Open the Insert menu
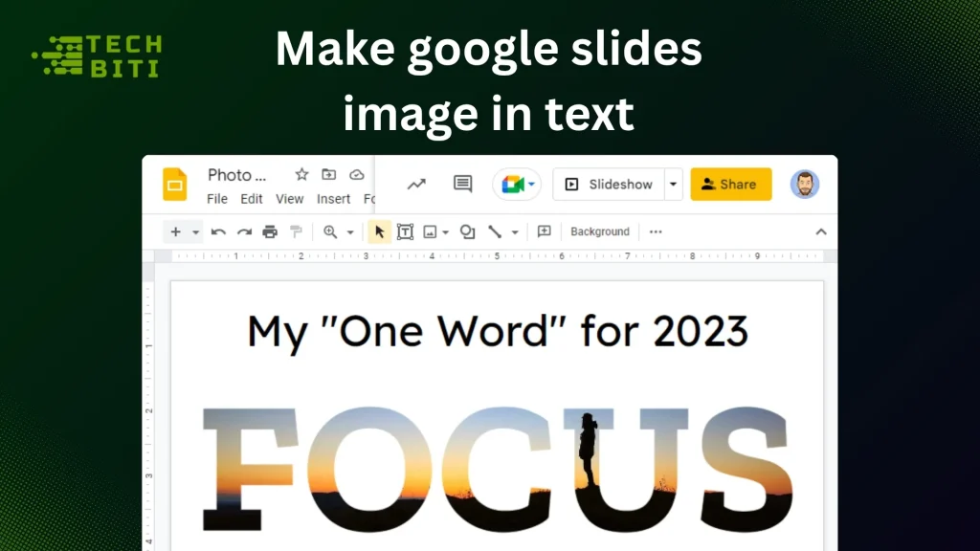Image resolution: width=980 pixels, height=551 pixels. [332, 199]
